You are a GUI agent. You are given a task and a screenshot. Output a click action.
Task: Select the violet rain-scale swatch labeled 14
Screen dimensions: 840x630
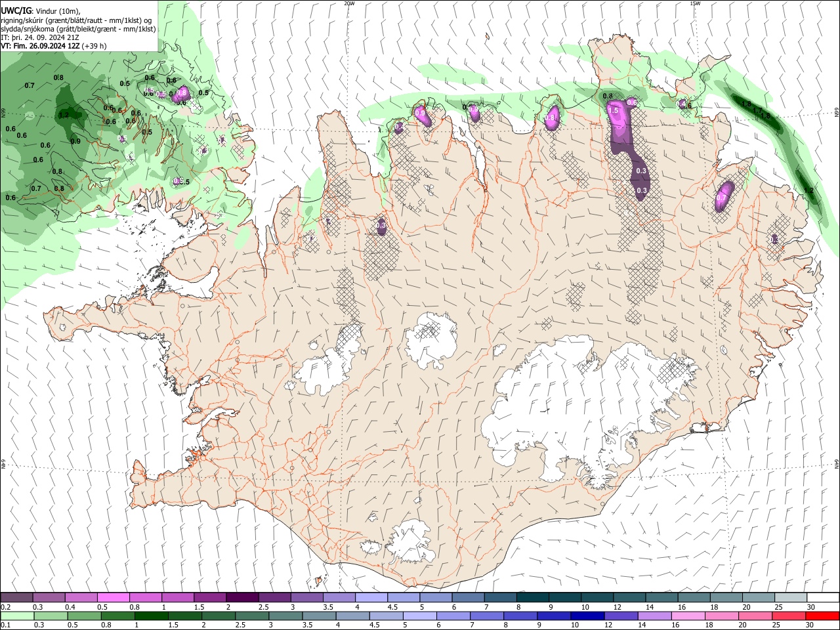(x=654, y=616)
